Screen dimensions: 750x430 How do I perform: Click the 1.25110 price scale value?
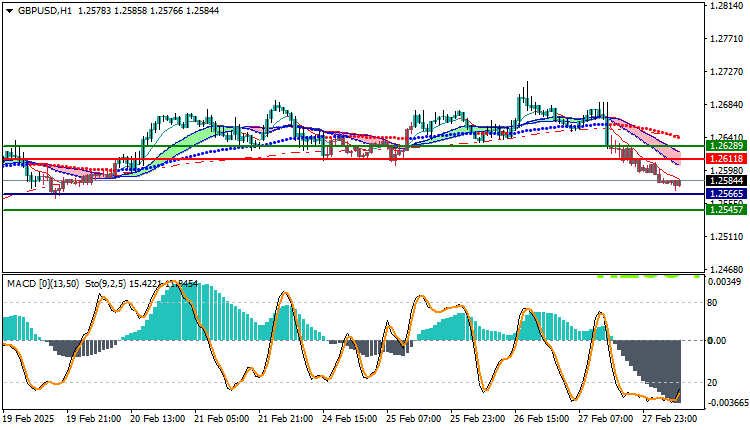coord(727,237)
